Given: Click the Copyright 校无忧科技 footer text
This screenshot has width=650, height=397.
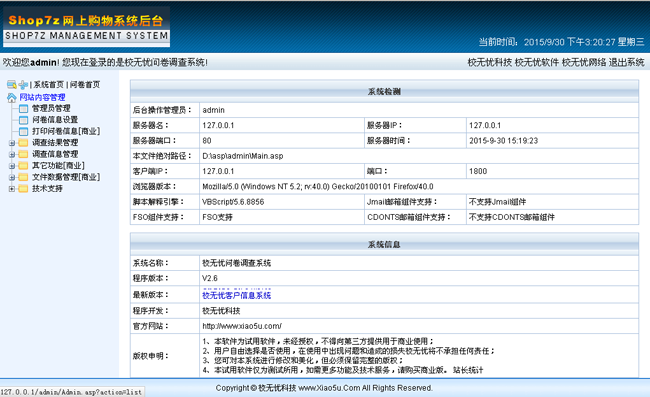Looking at the screenshot, I should 324,388.
